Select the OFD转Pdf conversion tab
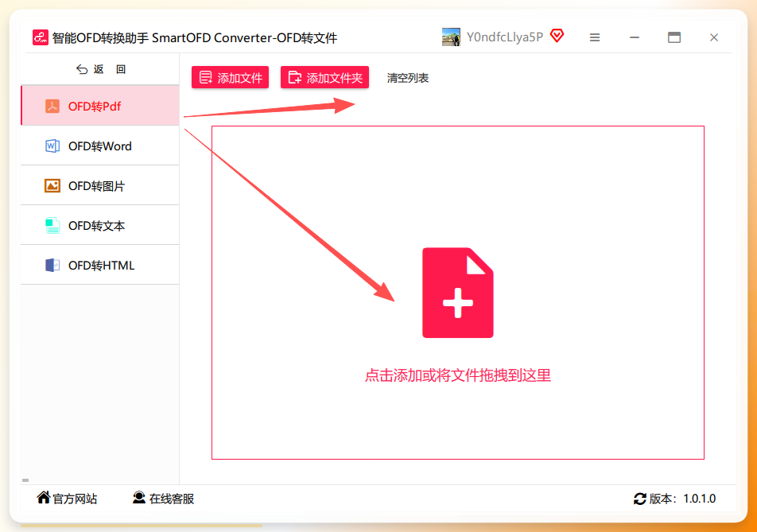Screen dimensions: 757x532 100,105
